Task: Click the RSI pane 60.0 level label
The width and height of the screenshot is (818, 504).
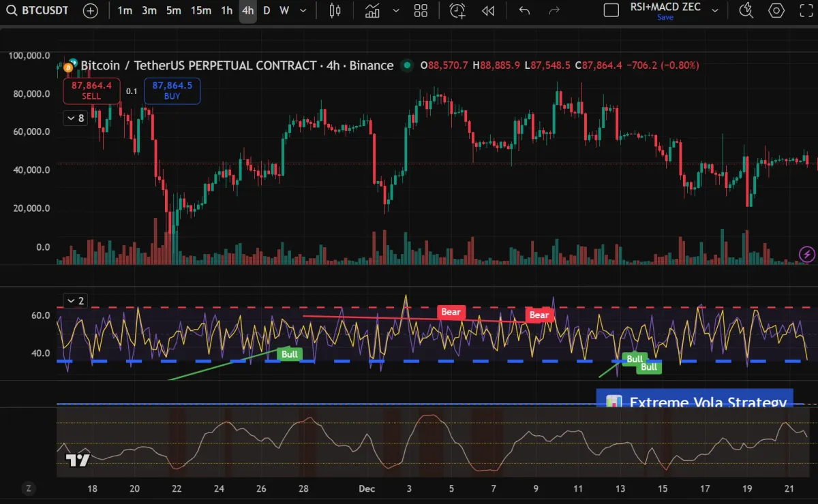Action: click(x=41, y=315)
